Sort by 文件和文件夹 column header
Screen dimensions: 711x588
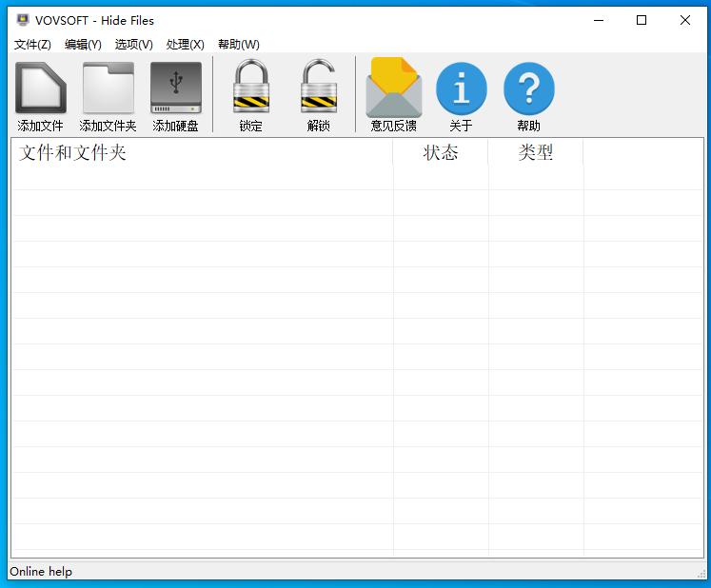point(202,152)
